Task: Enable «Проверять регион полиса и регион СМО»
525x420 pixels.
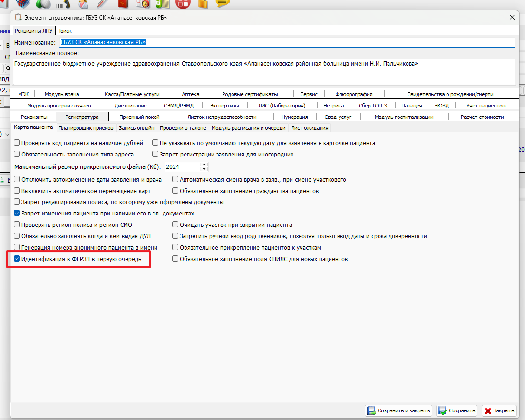Action: 17,225
